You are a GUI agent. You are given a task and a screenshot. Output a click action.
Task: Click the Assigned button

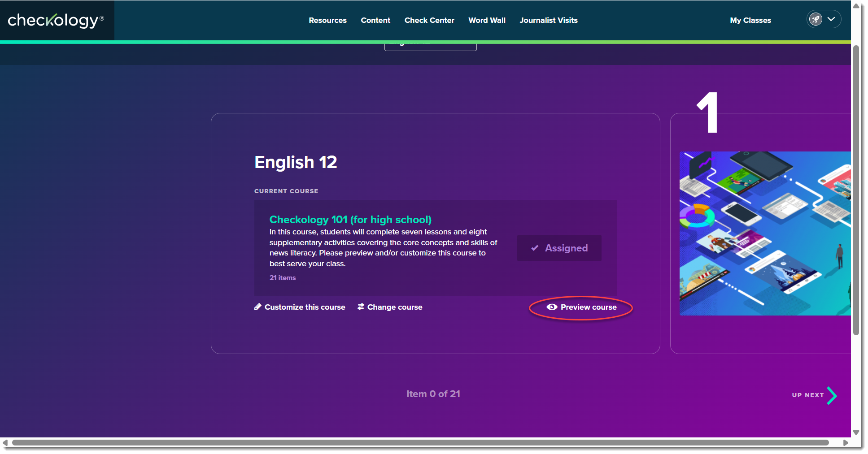pyautogui.click(x=559, y=248)
